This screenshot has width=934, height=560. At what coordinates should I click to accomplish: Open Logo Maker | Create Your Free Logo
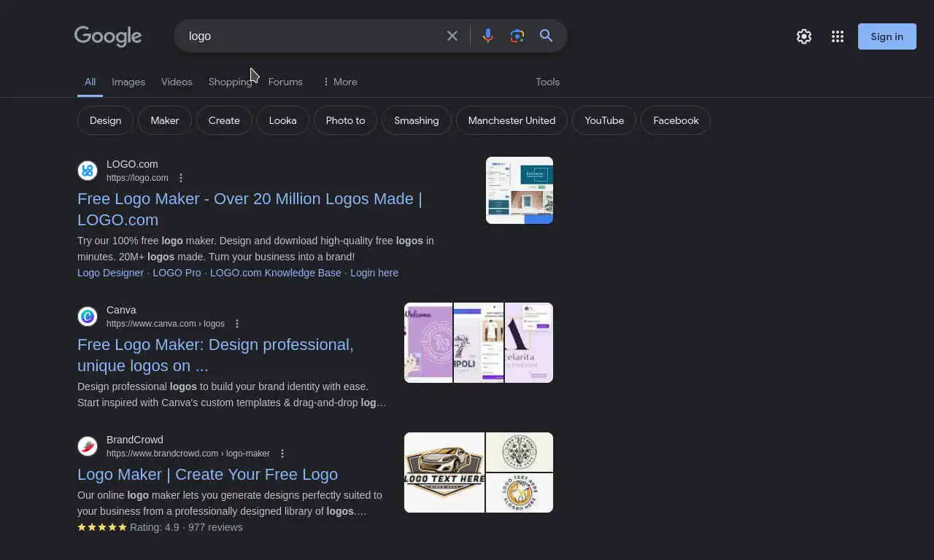click(x=207, y=474)
